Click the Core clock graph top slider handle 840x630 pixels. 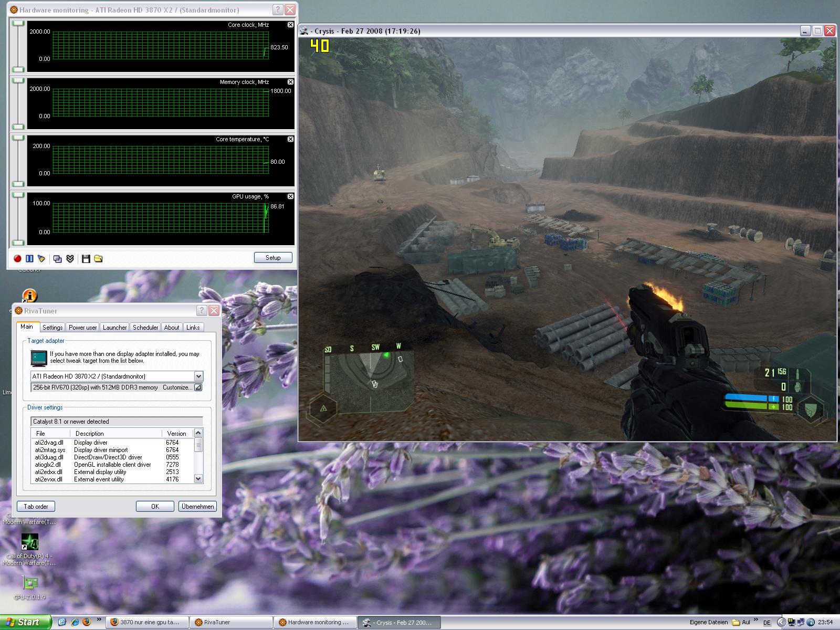[x=19, y=23]
